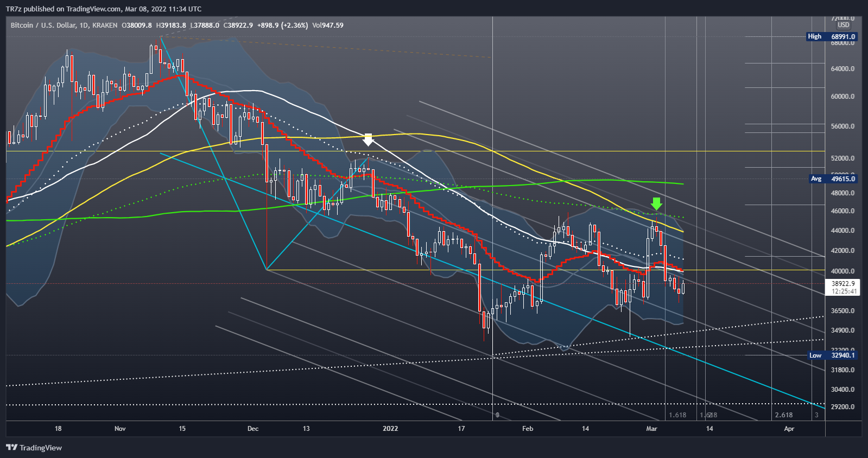Click the Apr label on time axis

(x=789, y=429)
